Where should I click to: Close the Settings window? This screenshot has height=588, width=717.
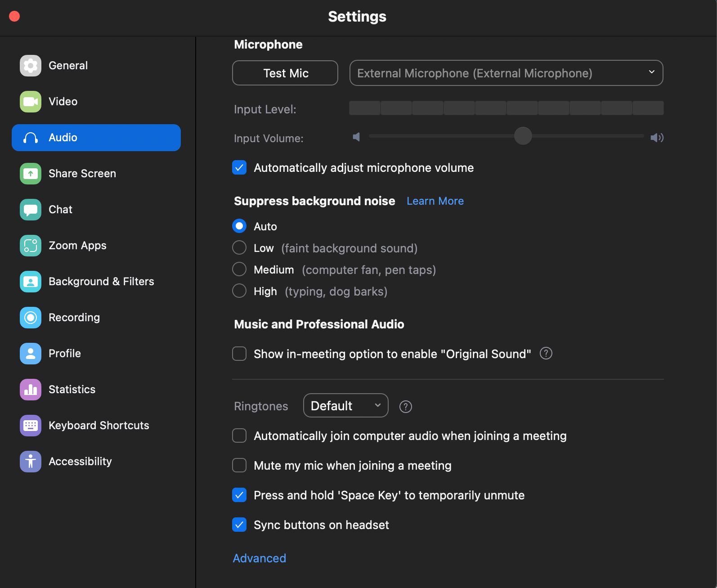click(x=14, y=16)
